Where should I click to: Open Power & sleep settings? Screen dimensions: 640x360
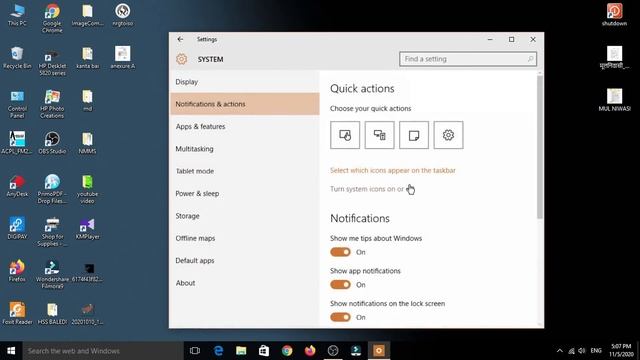click(244, 193)
